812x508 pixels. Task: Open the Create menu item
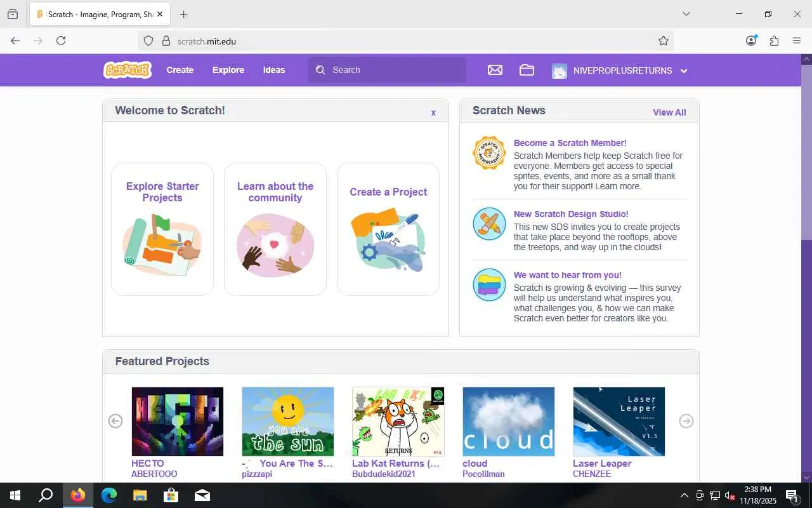click(x=180, y=70)
